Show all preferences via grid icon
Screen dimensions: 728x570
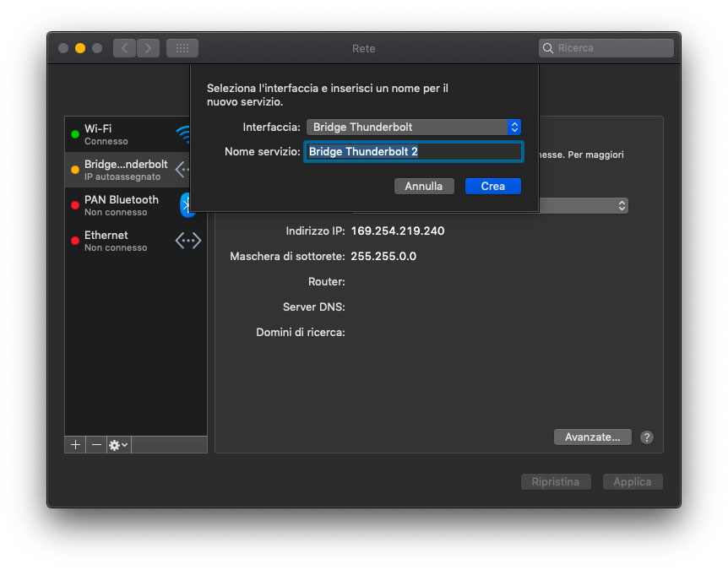pos(182,48)
